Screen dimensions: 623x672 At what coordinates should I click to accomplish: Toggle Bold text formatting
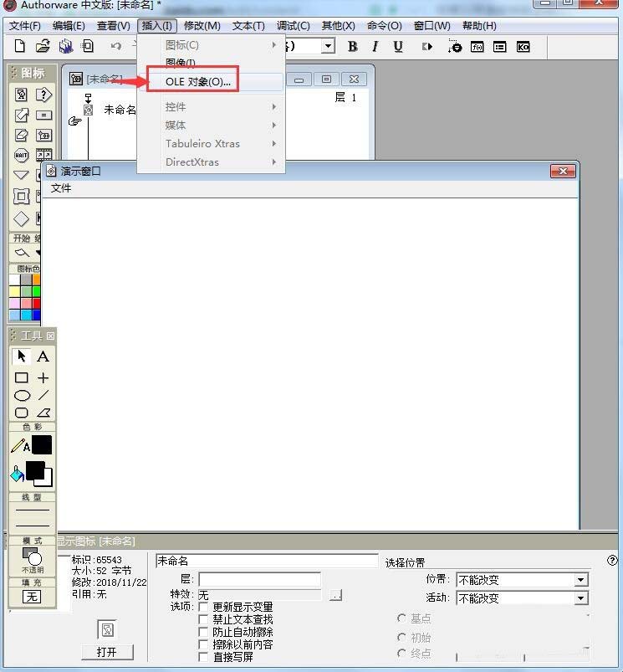click(353, 46)
